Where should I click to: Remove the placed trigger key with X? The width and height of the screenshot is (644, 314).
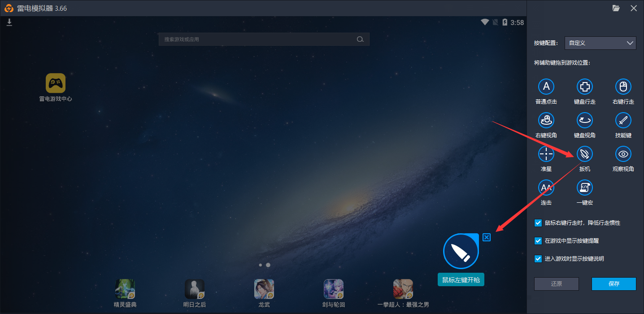click(487, 237)
